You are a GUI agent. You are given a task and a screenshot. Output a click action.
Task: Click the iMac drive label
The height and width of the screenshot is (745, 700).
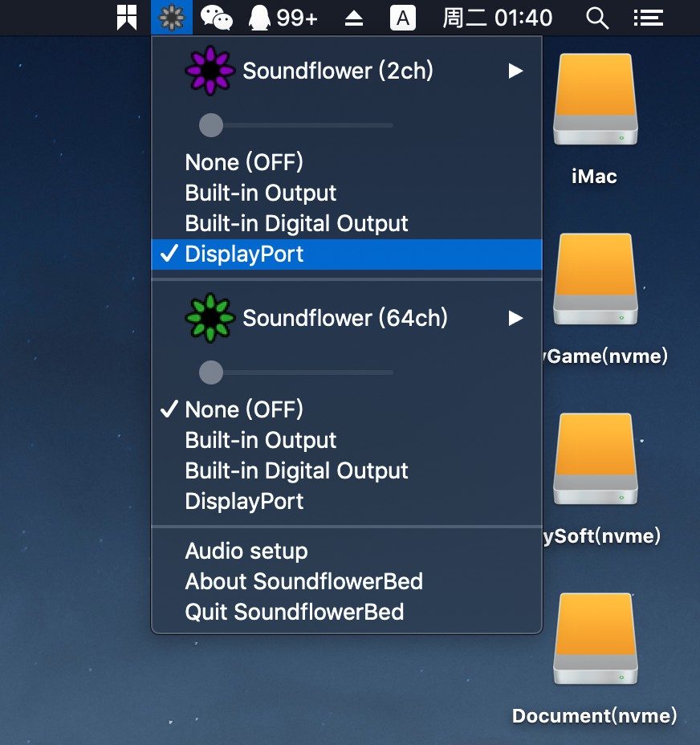pyautogui.click(x=594, y=177)
